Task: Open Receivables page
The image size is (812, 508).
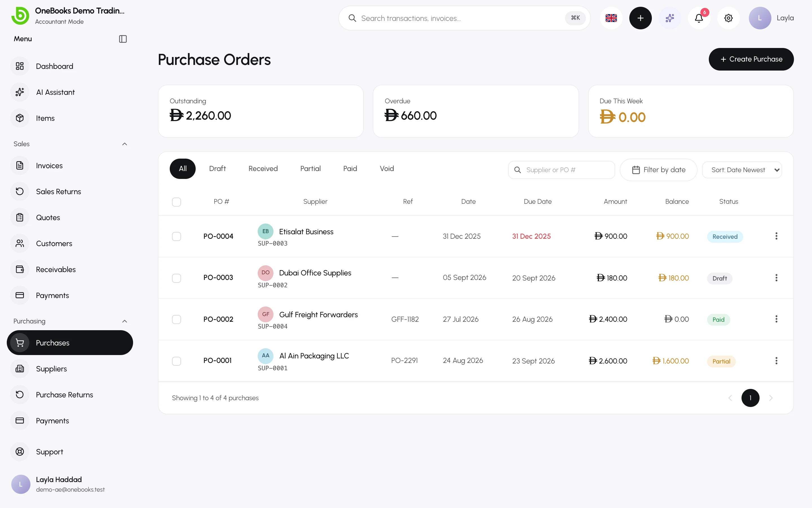Action: coord(70,270)
